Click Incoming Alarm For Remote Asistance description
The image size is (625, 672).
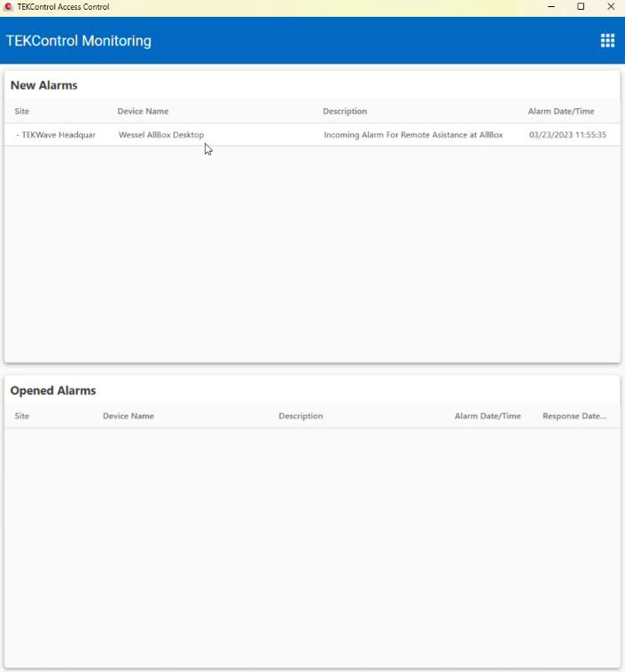click(x=413, y=135)
